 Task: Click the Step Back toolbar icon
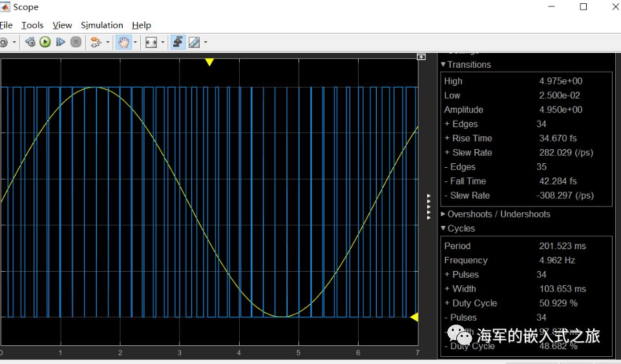pos(30,42)
